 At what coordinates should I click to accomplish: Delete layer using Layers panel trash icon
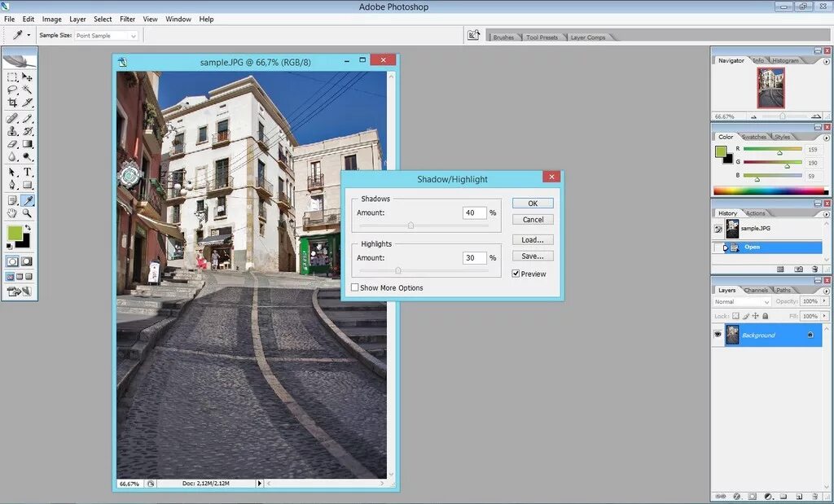(x=814, y=497)
